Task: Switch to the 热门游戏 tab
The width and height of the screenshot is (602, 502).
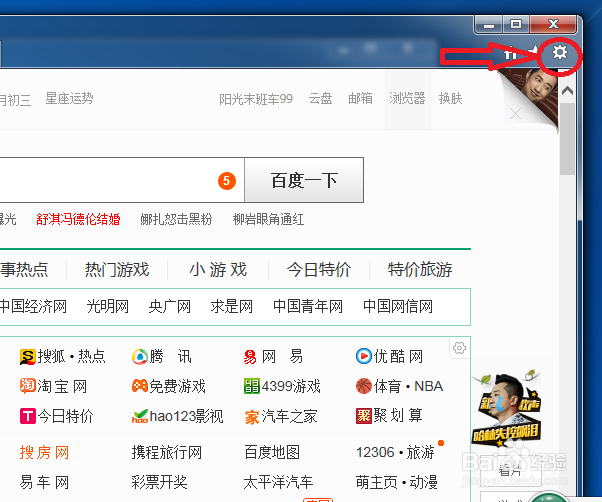Action: pyautogui.click(x=117, y=269)
